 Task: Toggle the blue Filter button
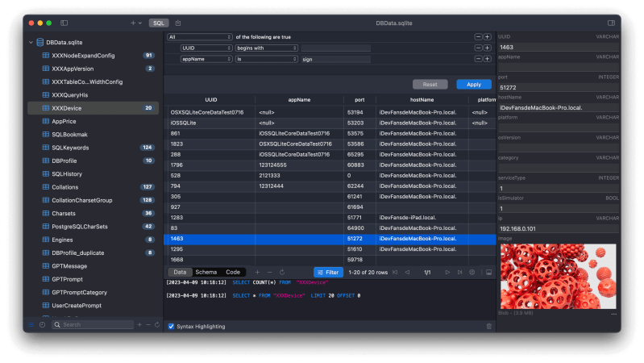point(328,272)
